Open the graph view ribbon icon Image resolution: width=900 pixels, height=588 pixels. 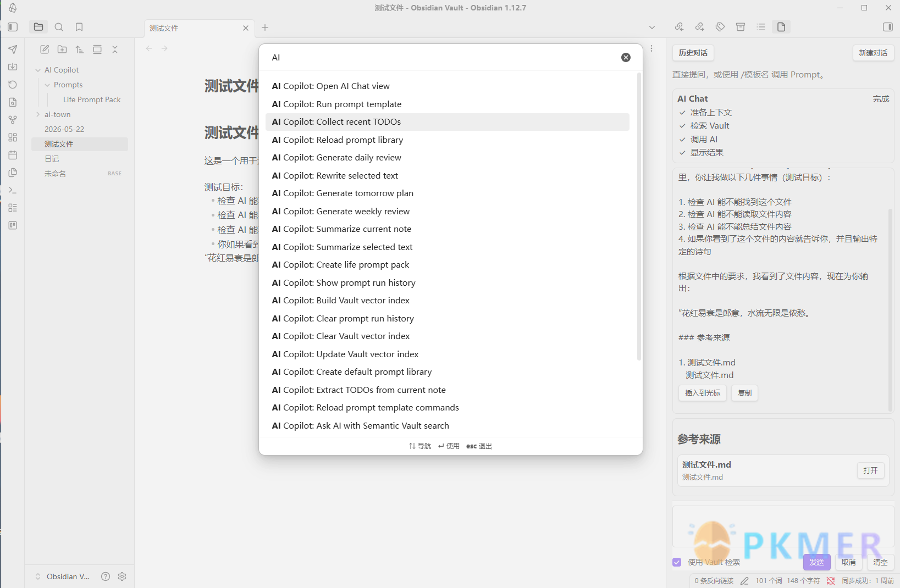(x=13, y=120)
